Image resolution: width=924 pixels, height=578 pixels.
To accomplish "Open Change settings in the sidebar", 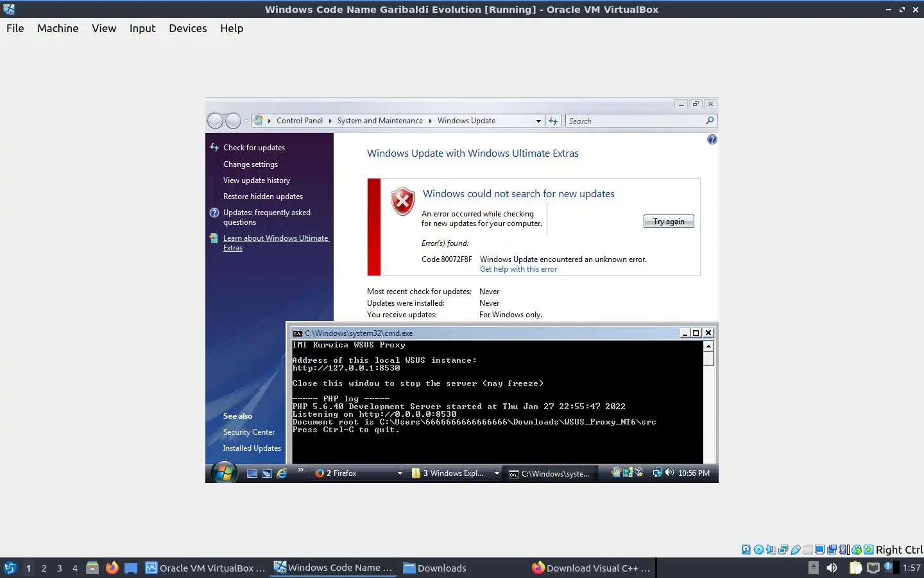I will coord(250,164).
